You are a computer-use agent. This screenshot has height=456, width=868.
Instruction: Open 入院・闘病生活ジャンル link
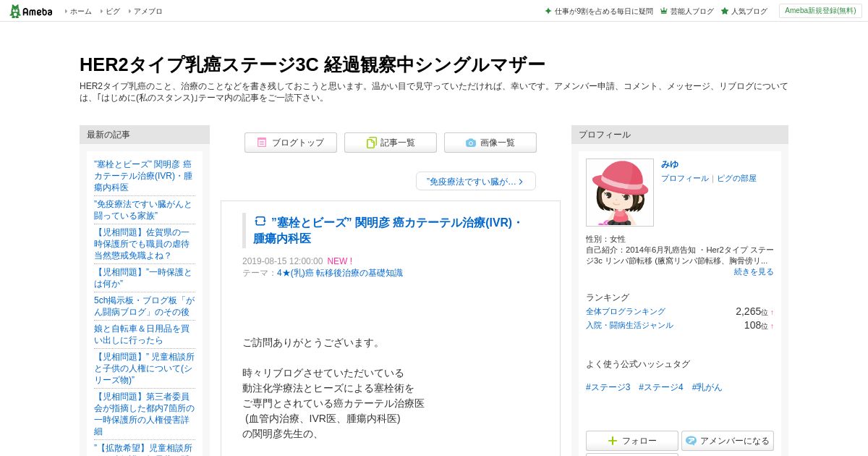[629, 325]
